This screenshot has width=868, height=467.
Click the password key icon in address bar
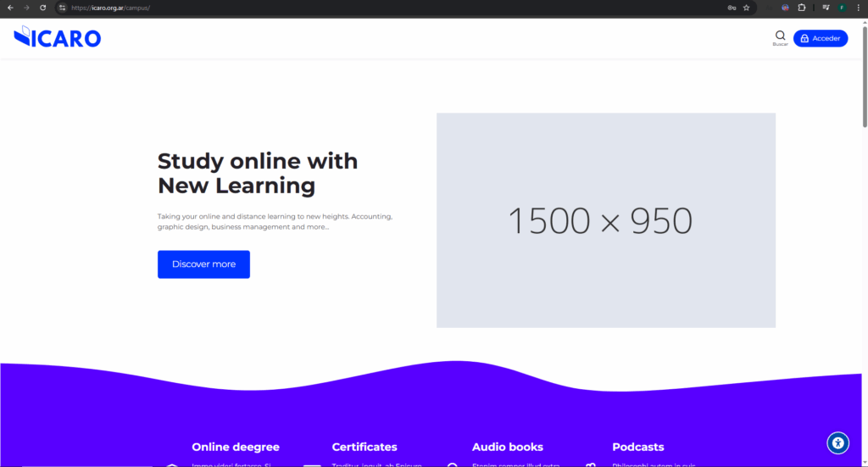pyautogui.click(x=731, y=8)
